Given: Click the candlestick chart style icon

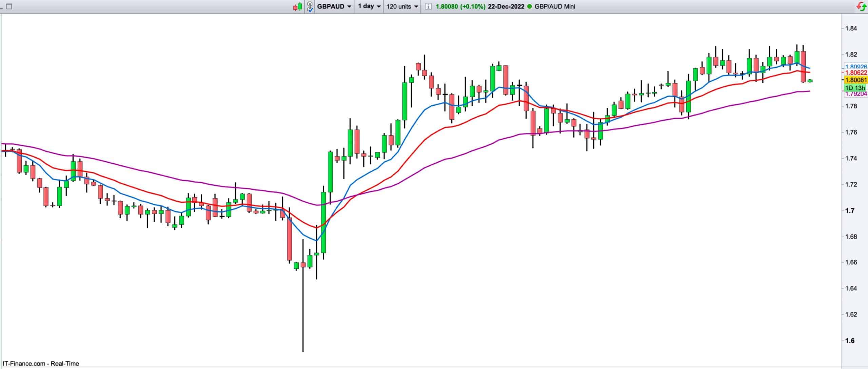Looking at the screenshot, I should [x=297, y=6].
